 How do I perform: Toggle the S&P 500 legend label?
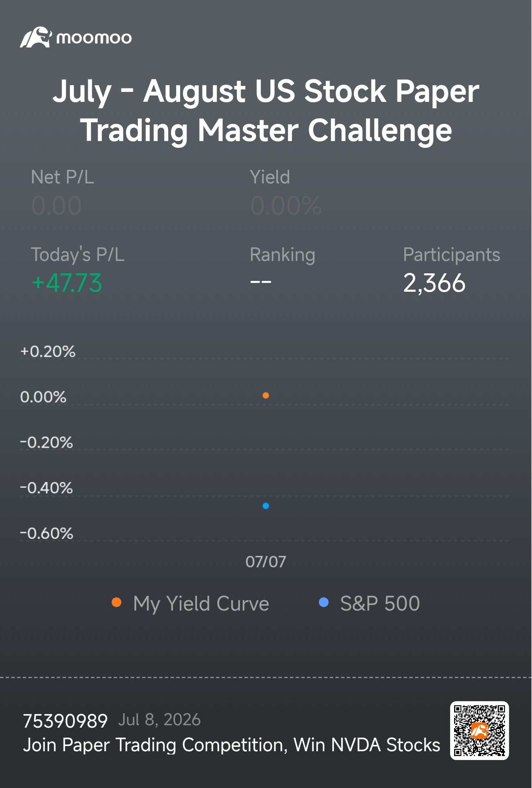pos(380,603)
